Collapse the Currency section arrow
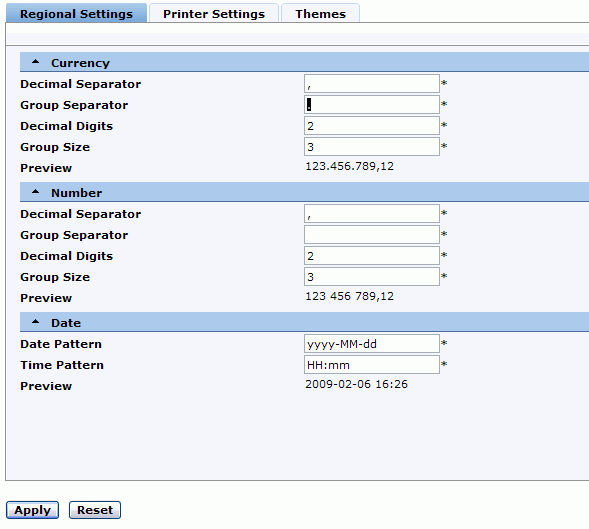Screen dimensions: 589x529 (35, 62)
